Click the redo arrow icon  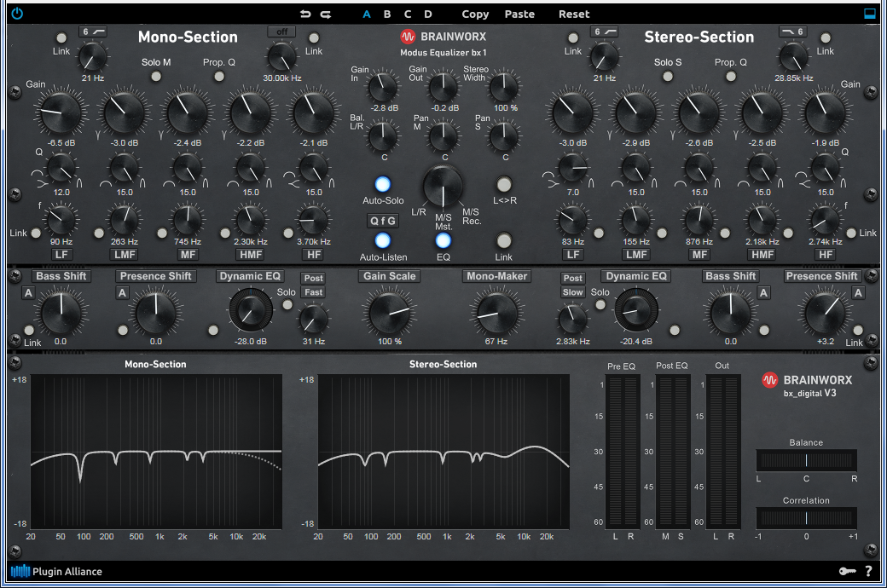coord(326,14)
